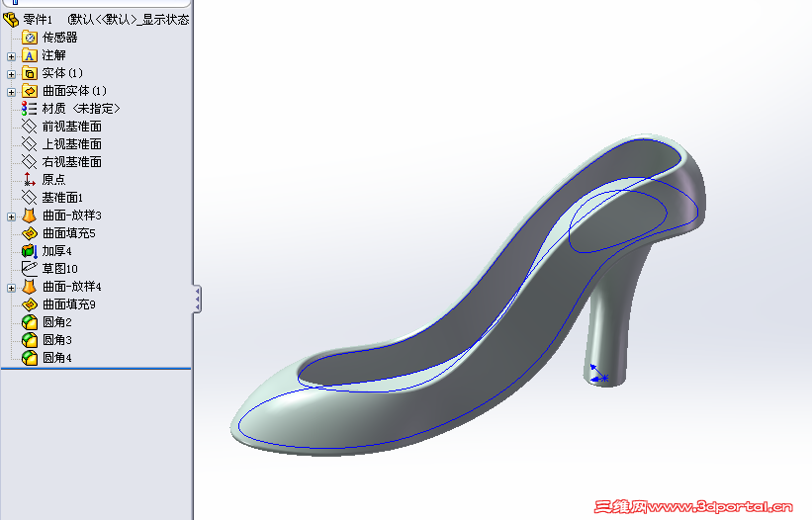The width and height of the screenshot is (812, 520).
Task: Expand the 实体(1) tree node
Action: point(12,74)
